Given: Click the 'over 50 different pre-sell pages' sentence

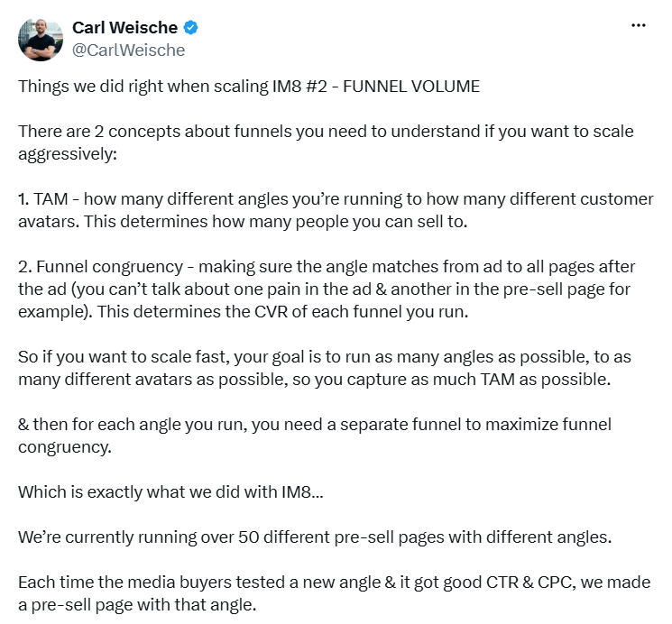Looking at the screenshot, I should tap(315, 537).
